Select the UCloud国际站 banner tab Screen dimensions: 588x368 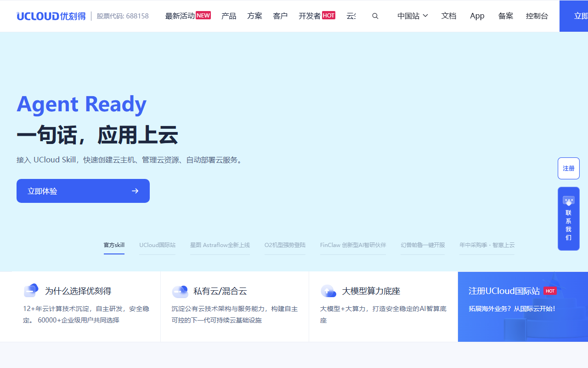(158, 245)
